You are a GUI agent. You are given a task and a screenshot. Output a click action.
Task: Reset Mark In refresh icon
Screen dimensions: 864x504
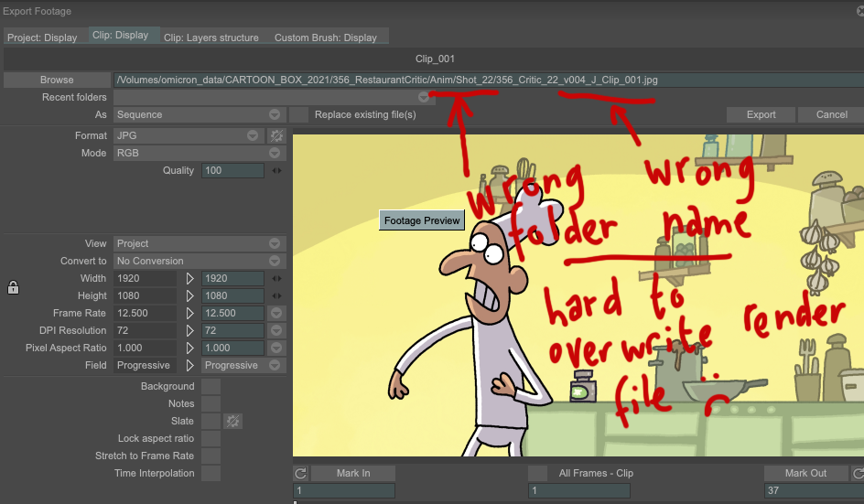300,473
